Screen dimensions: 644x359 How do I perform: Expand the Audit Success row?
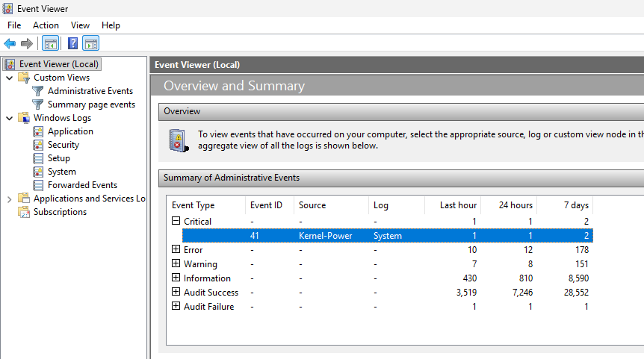[176, 292]
